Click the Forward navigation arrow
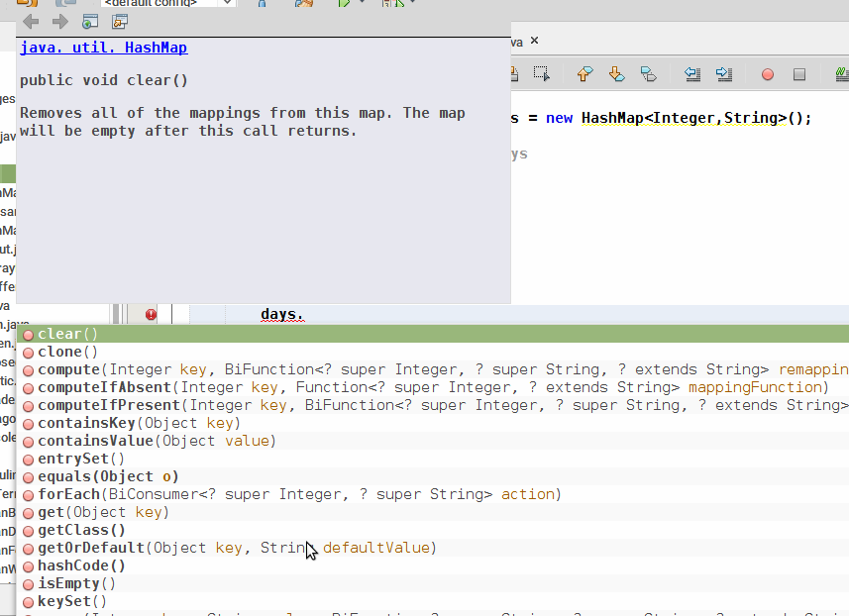The height and width of the screenshot is (616, 849). (x=60, y=21)
